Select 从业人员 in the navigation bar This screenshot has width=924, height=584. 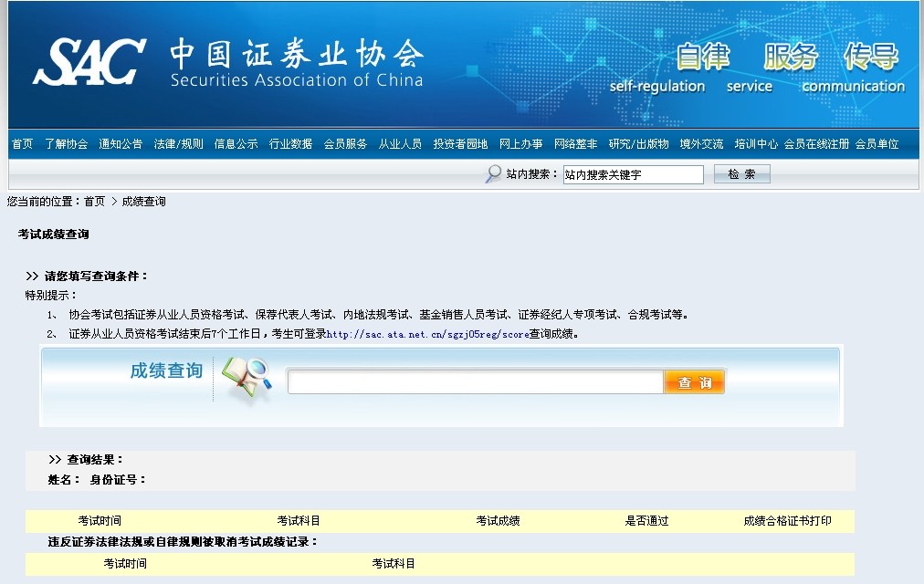click(400, 144)
